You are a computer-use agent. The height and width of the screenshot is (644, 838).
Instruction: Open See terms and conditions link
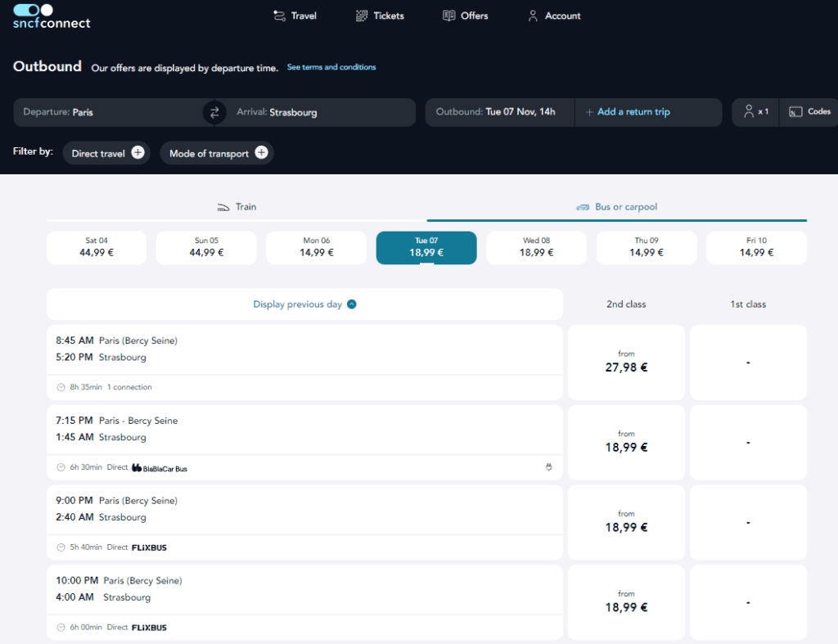coord(331,67)
